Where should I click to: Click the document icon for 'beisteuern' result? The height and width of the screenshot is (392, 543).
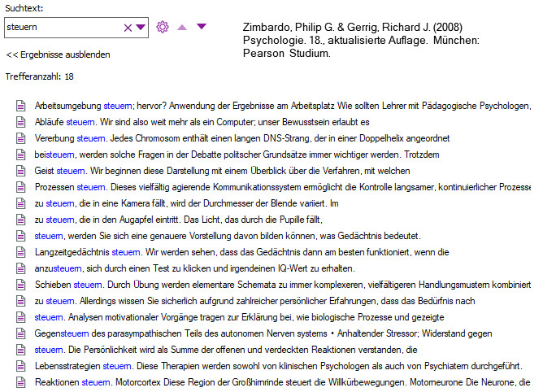point(21,155)
